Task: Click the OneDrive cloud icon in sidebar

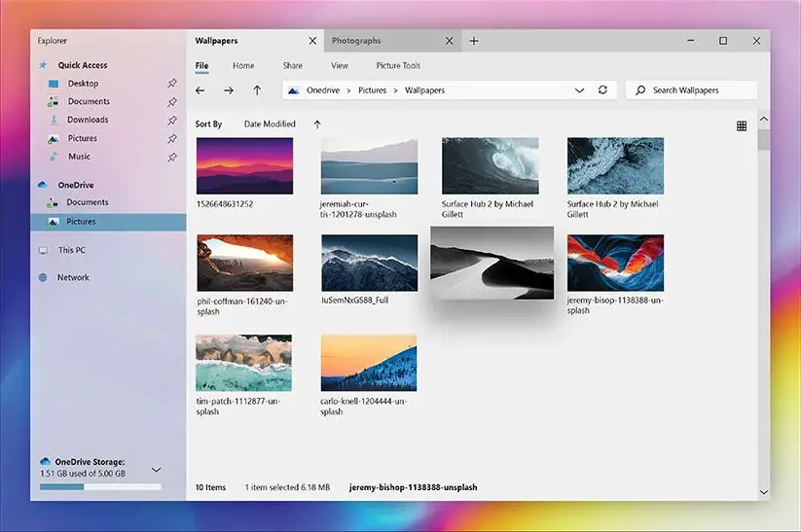Action: coord(43,185)
